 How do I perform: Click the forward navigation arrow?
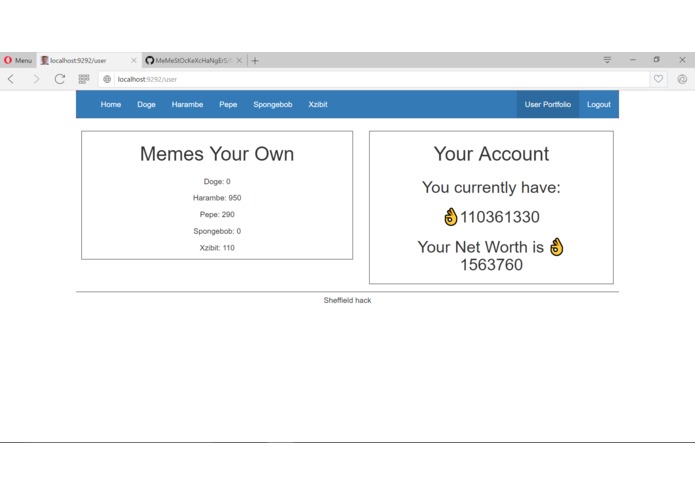(36, 79)
